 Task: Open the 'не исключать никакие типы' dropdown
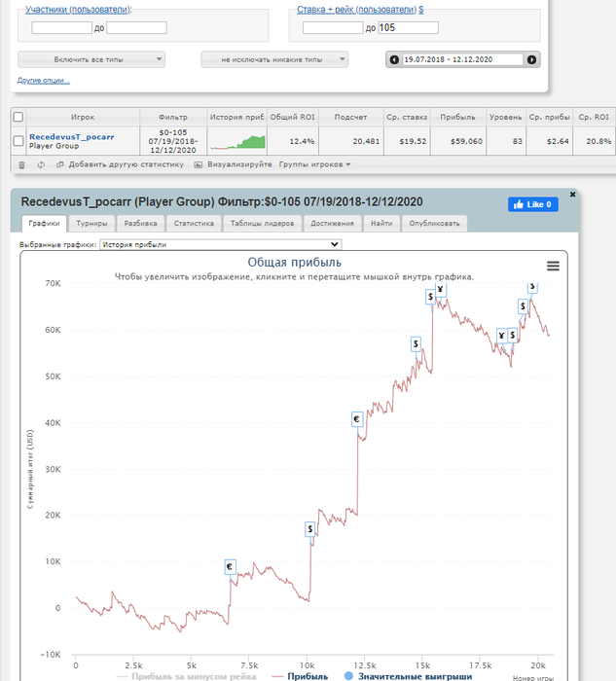click(274, 59)
